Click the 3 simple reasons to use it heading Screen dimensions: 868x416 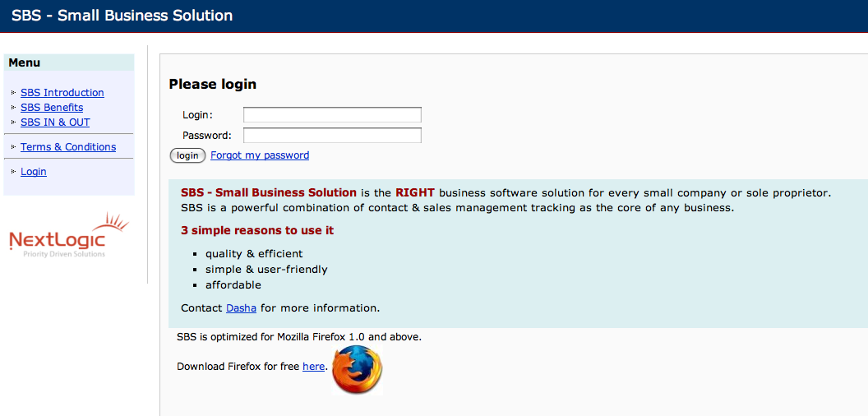click(x=257, y=230)
